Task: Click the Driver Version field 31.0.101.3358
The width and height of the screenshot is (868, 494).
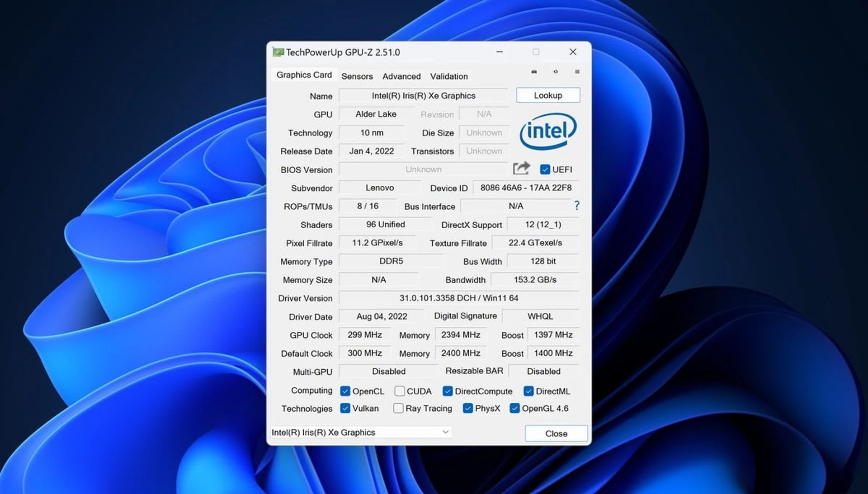Action: tap(459, 298)
